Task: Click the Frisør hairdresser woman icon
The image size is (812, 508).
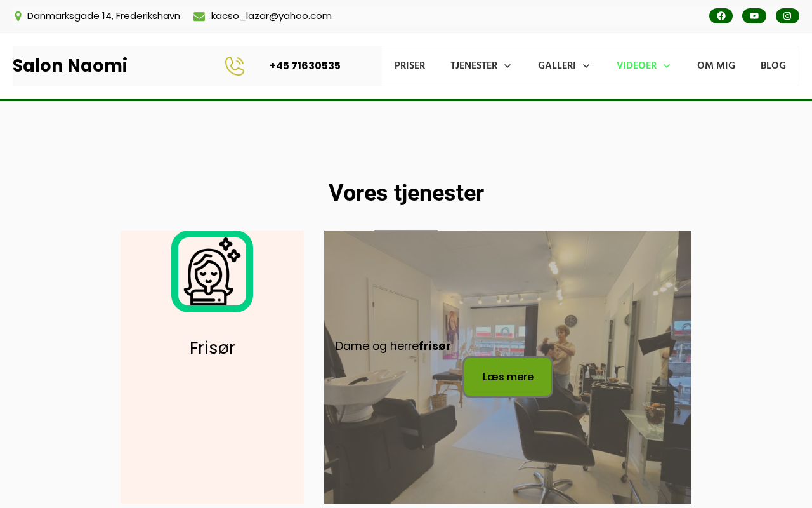Action: (212, 271)
